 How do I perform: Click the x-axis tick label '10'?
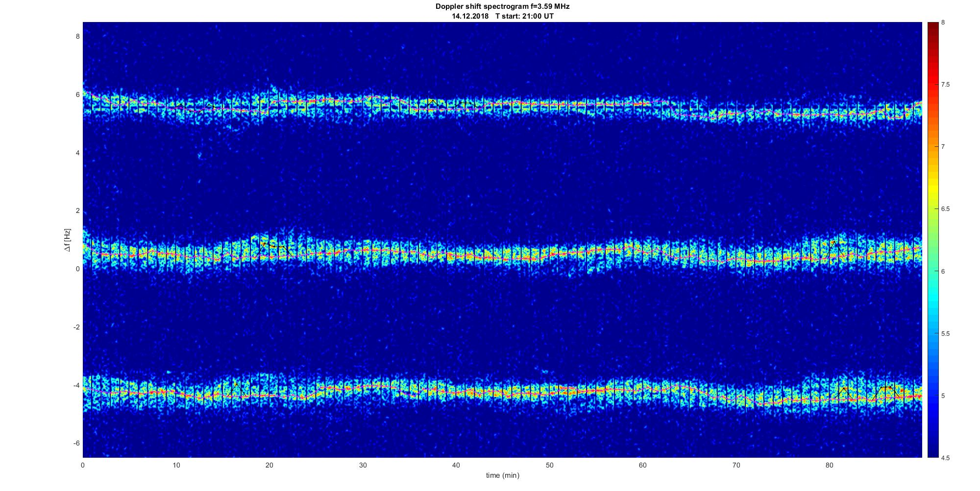176,465
